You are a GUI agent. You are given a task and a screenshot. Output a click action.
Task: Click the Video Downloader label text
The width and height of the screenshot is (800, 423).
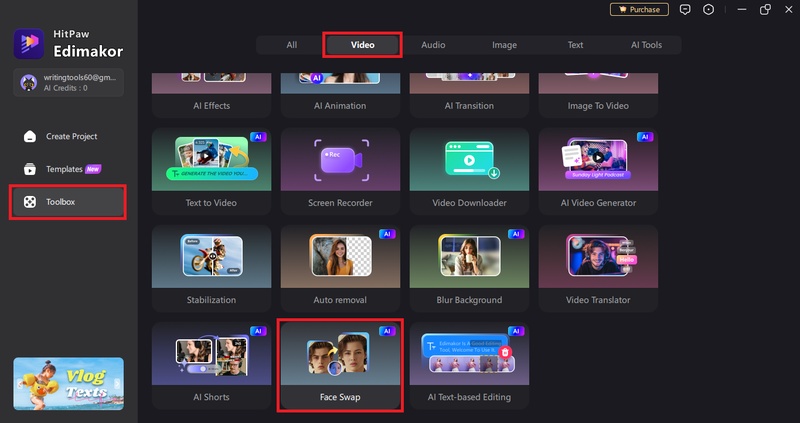[469, 203]
